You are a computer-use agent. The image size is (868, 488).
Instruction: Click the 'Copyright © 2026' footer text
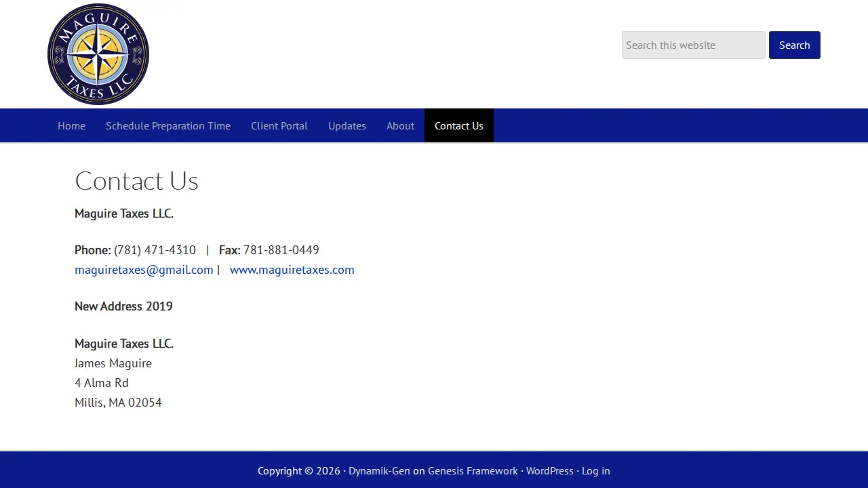pos(299,471)
